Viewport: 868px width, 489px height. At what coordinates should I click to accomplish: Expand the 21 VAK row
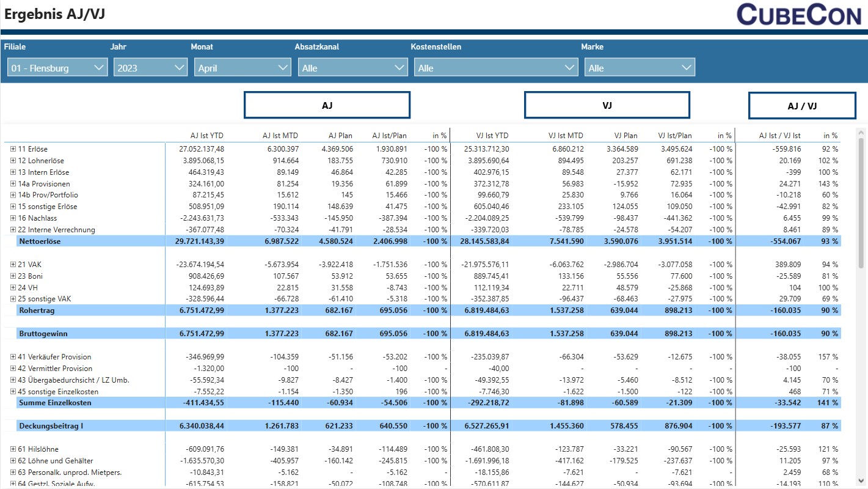coord(13,265)
